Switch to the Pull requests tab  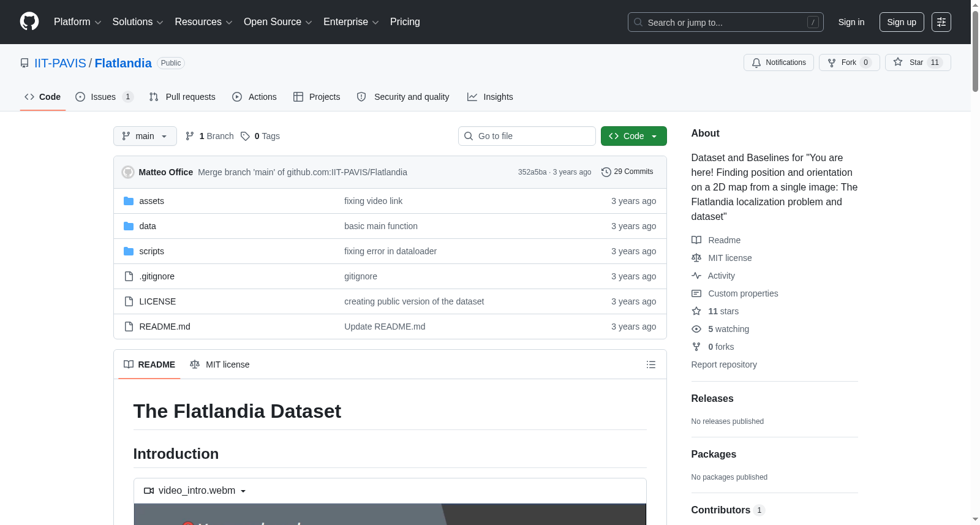pos(183,97)
